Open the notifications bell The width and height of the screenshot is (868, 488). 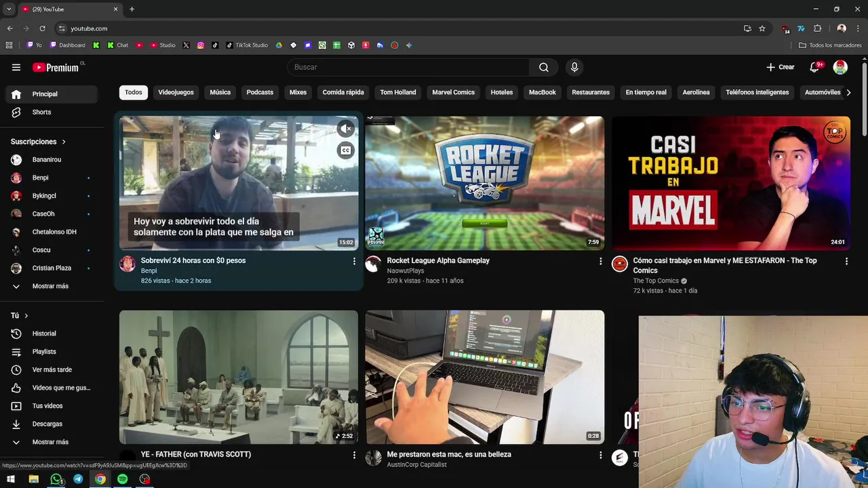tap(815, 67)
